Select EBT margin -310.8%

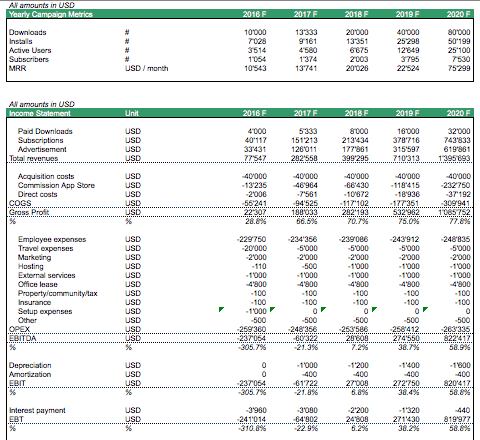pos(252,428)
